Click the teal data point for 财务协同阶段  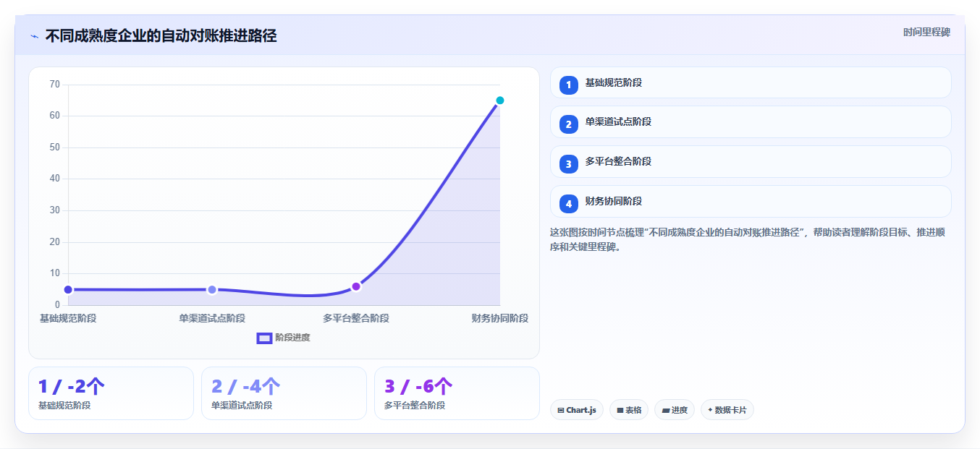500,101
